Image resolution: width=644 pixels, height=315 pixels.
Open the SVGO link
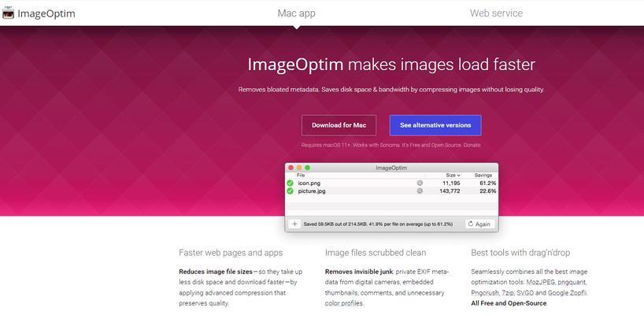[x=524, y=293]
